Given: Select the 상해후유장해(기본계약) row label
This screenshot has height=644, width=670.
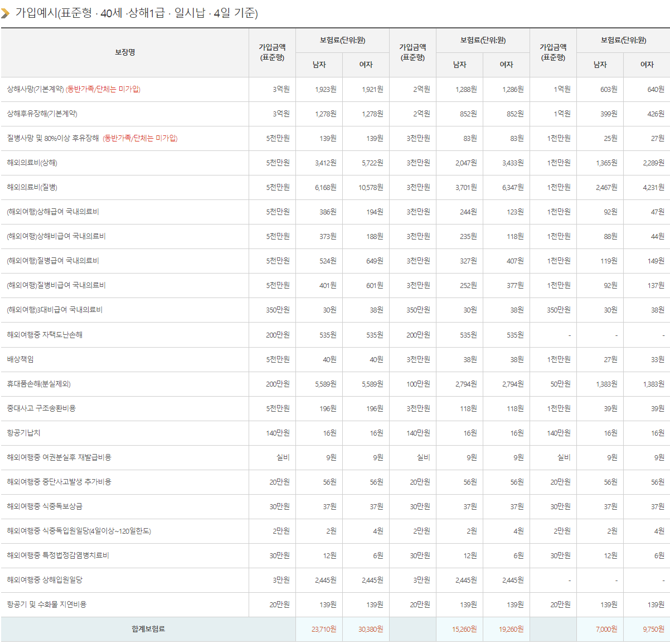Looking at the screenshot, I should pyautogui.click(x=42, y=114).
